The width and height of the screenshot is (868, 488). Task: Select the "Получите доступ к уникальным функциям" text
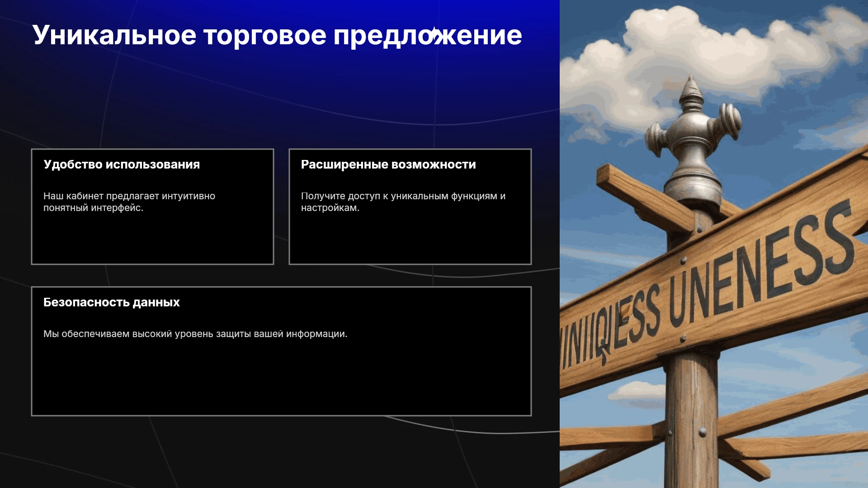coord(403,202)
